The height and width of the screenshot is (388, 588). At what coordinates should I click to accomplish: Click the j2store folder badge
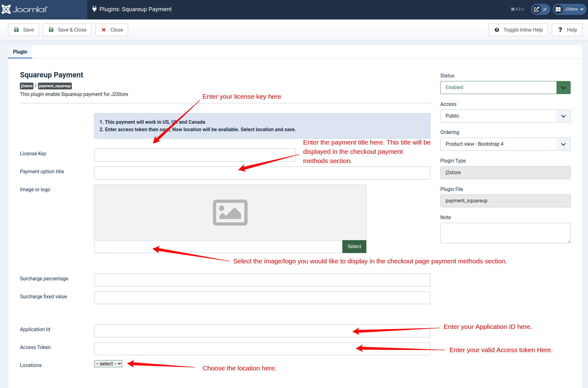tap(27, 86)
